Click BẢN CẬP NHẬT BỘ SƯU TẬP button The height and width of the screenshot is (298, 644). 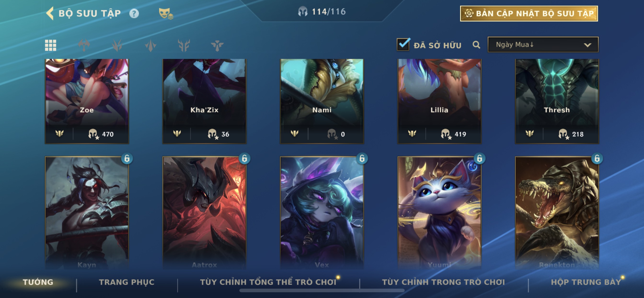[x=529, y=13]
